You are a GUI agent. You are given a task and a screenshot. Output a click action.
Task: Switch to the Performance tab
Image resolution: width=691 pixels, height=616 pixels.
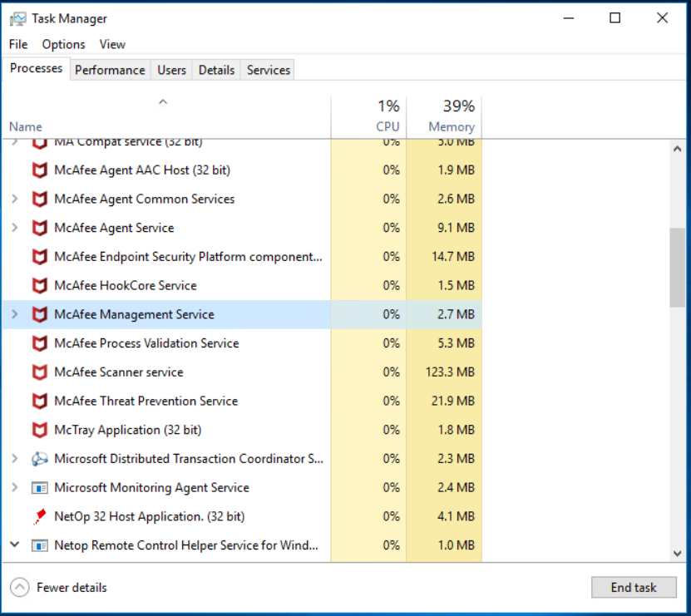(x=110, y=70)
